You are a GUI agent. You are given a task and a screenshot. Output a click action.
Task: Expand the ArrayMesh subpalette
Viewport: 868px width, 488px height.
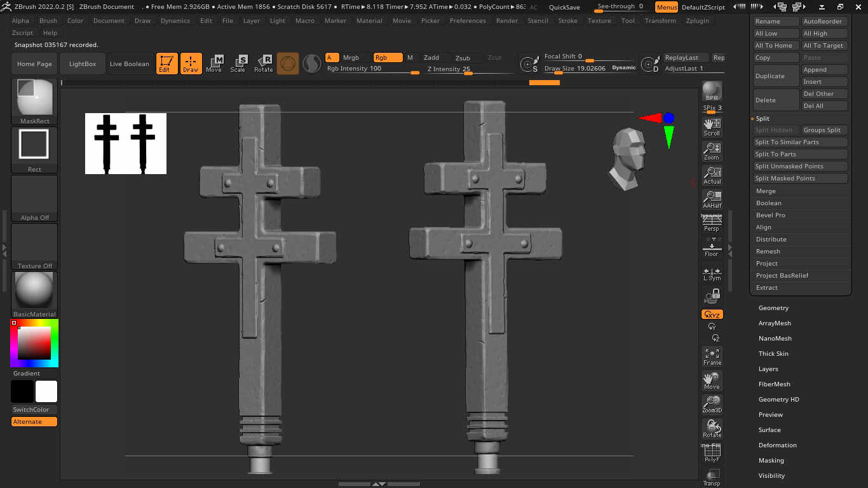pos(775,323)
